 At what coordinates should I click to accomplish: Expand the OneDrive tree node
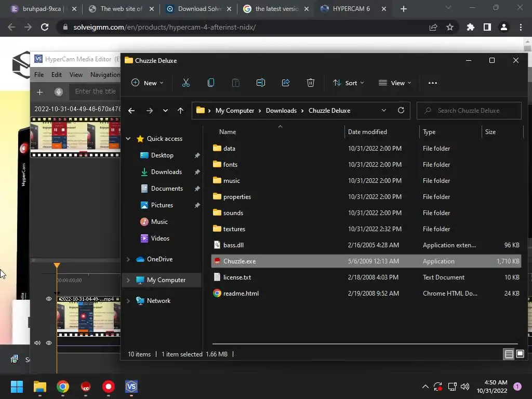pyautogui.click(x=128, y=259)
